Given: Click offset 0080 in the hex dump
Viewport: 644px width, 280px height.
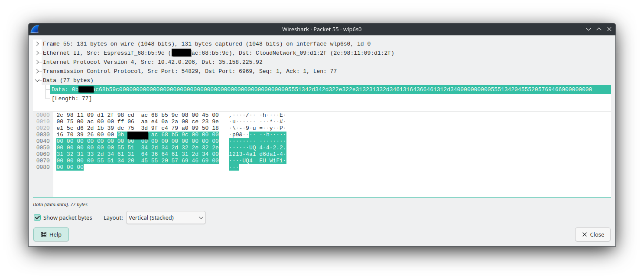Looking at the screenshot, I should (43, 167).
